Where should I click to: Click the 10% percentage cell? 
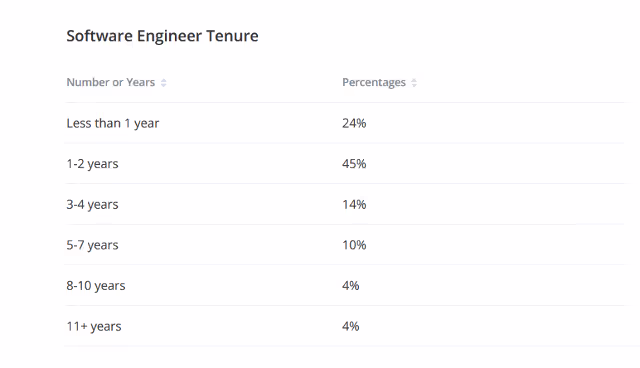point(354,245)
